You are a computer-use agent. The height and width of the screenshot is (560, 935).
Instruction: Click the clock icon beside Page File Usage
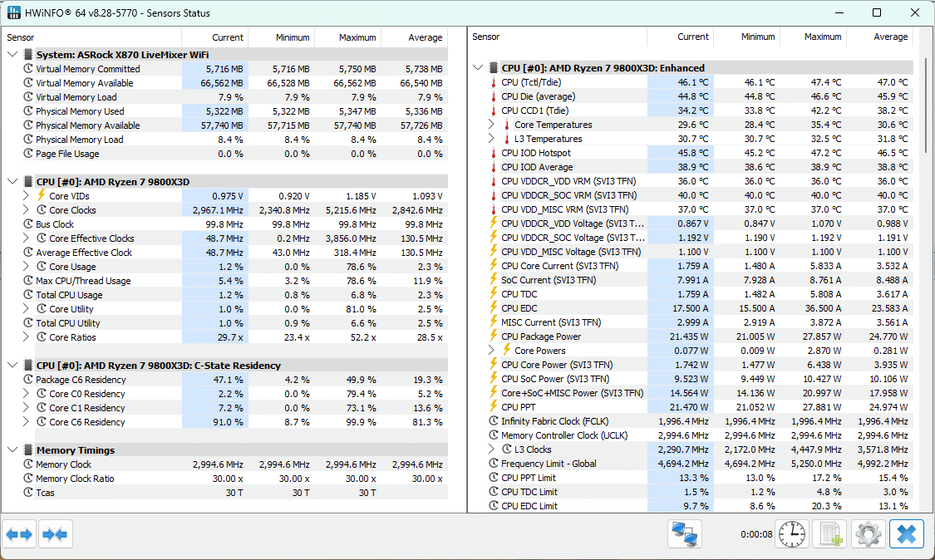coord(28,153)
